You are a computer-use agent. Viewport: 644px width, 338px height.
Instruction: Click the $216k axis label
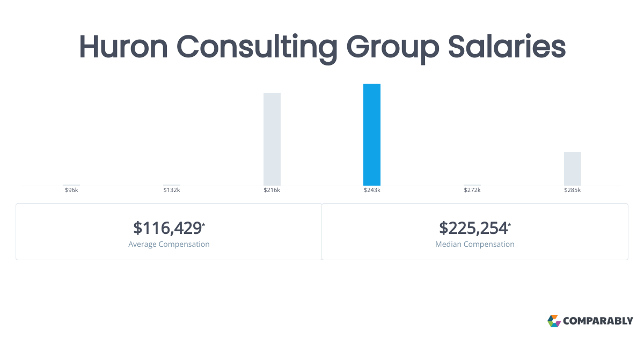click(272, 190)
